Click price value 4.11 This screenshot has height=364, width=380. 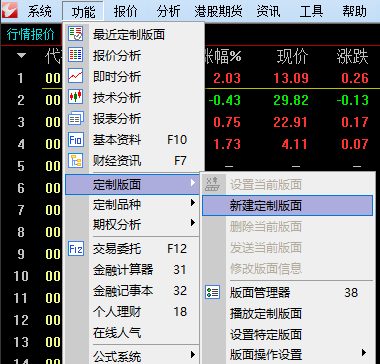click(295, 144)
